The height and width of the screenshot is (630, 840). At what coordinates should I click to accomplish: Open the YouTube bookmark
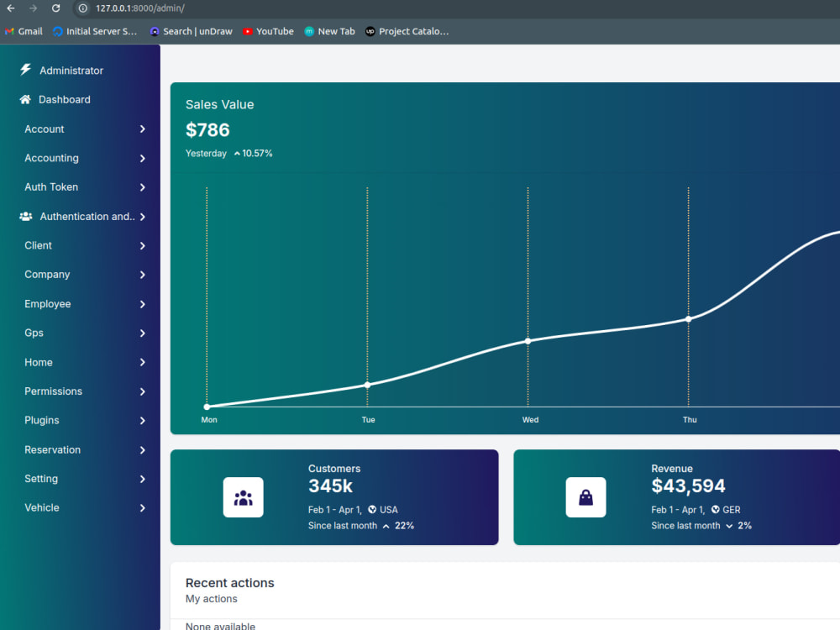[269, 31]
